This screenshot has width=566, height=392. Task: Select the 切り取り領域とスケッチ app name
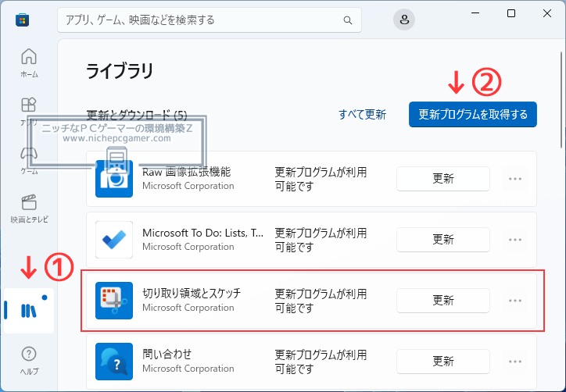point(192,294)
